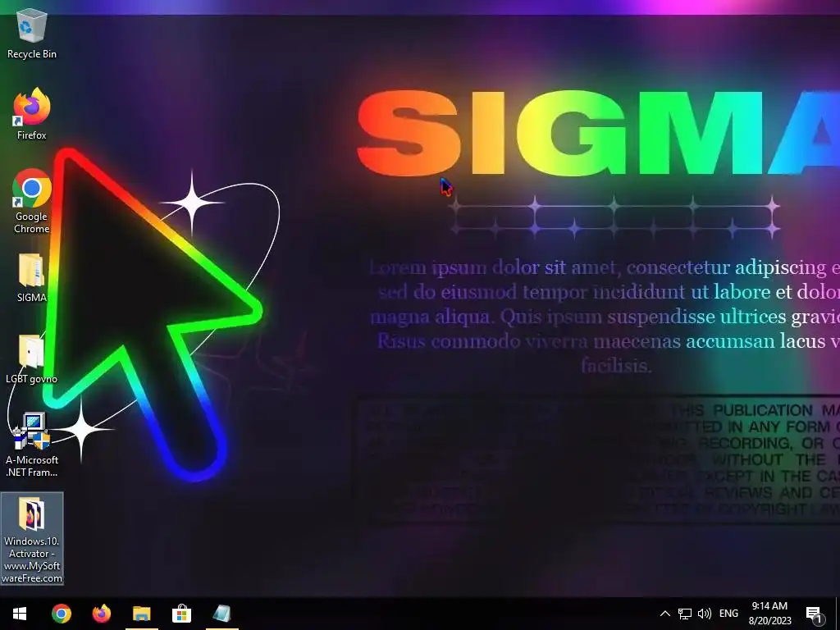This screenshot has width=840, height=630.
Task: Open Microsoft Store from the taskbar
Action: (x=181, y=614)
